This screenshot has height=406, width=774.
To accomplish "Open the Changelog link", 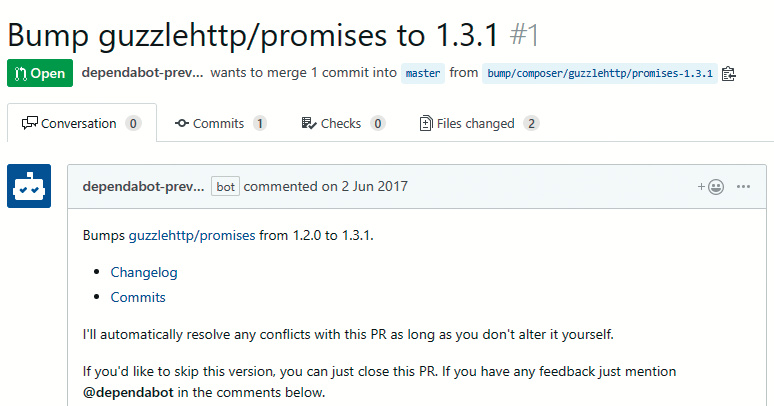I will click(x=144, y=272).
